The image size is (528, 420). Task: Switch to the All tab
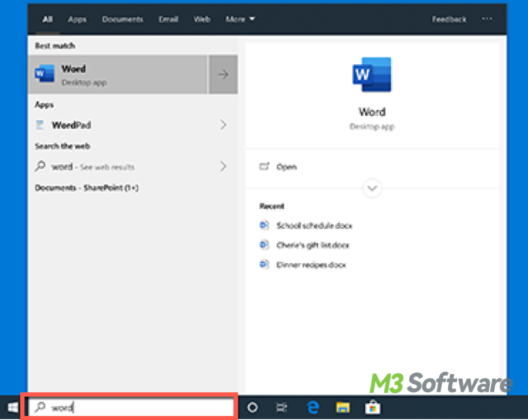coord(48,19)
